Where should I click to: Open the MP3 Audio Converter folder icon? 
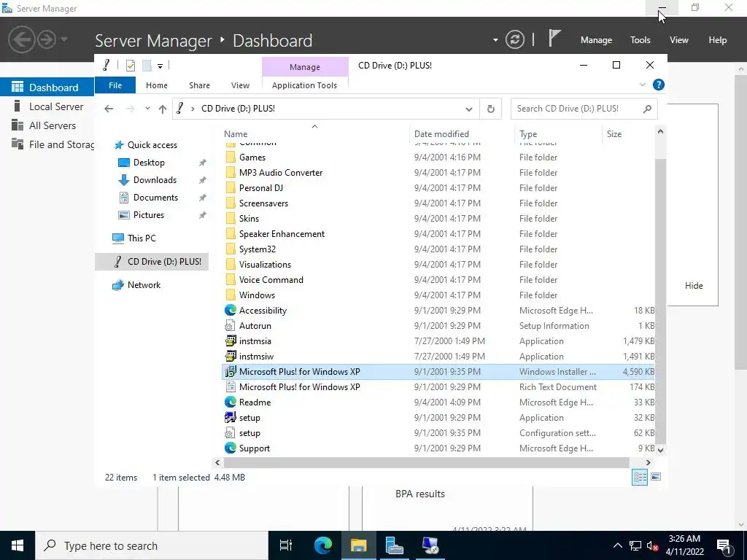coord(230,172)
